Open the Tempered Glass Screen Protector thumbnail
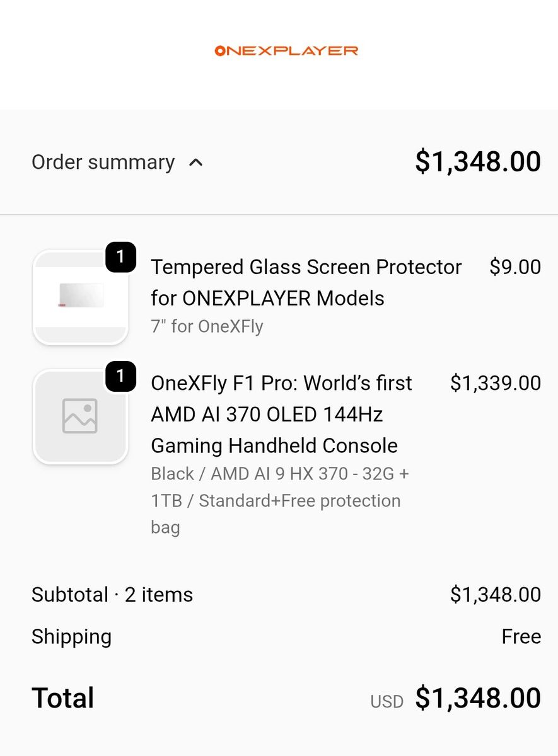 pyautogui.click(x=80, y=297)
